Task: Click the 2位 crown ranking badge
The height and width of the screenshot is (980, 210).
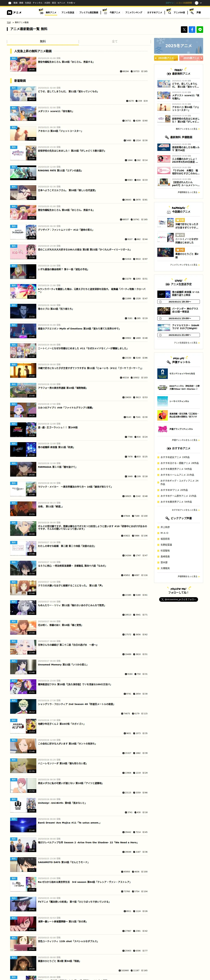Action: [180, 235]
